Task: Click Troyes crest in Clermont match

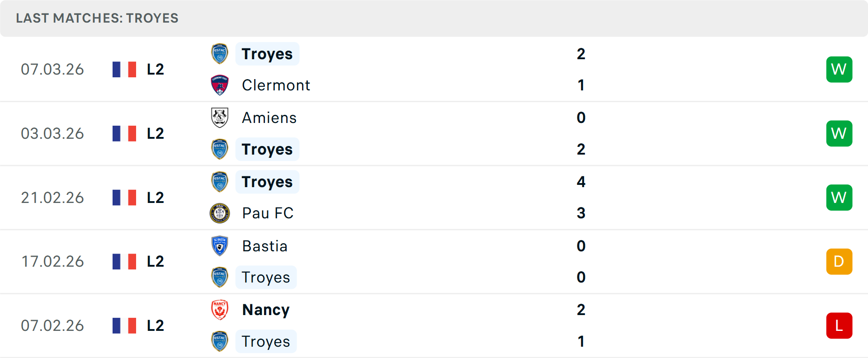Action: (220, 54)
